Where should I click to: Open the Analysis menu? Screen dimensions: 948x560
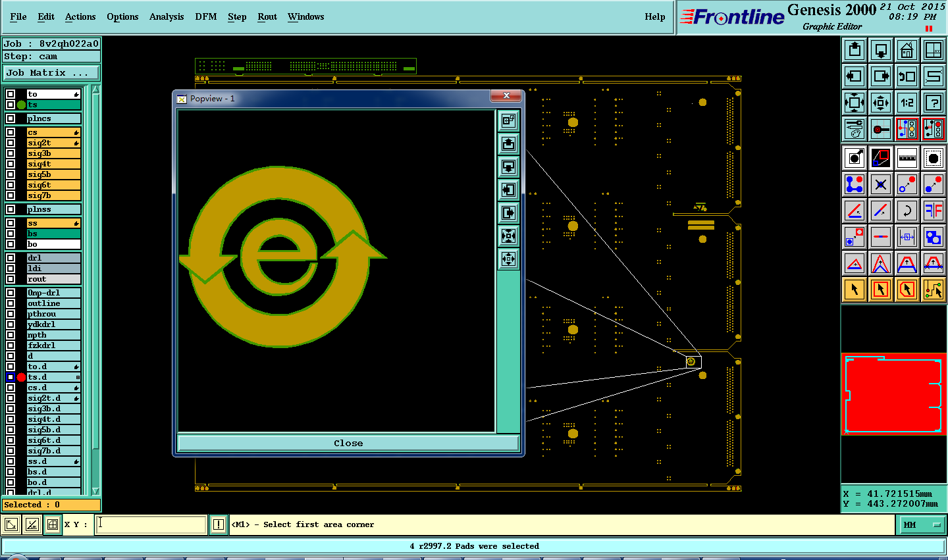(167, 16)
